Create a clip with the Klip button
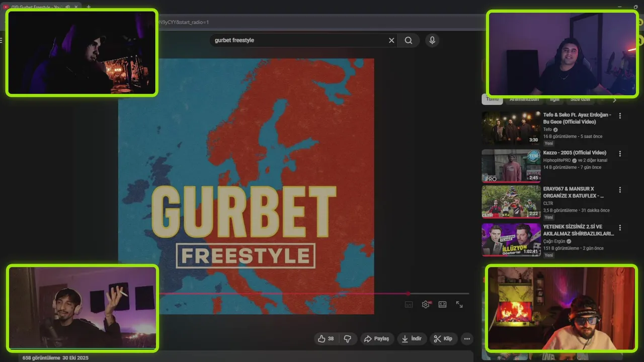This screenshot has height=362, width=644. pyautogui.click(x=443, y=339)
